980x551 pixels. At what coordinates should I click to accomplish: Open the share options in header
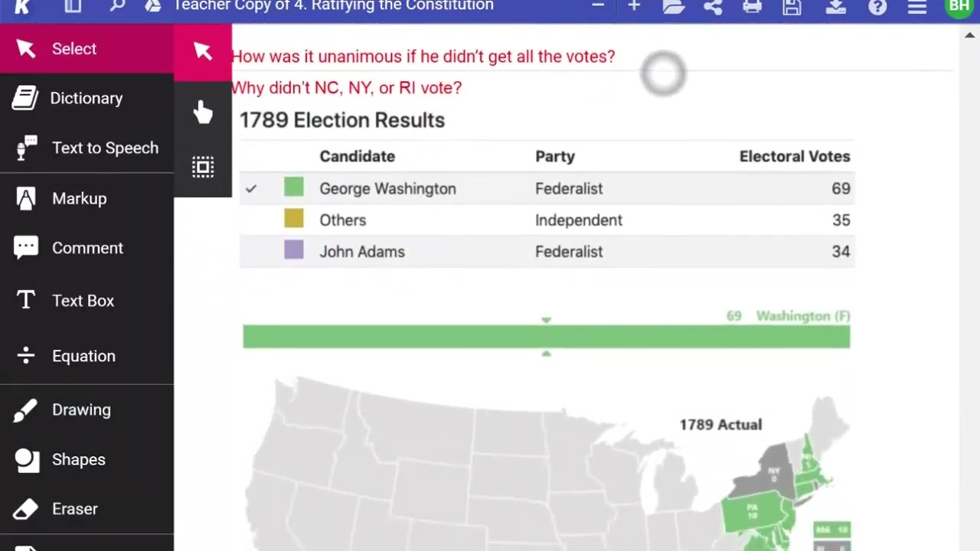tap(713, 6)
